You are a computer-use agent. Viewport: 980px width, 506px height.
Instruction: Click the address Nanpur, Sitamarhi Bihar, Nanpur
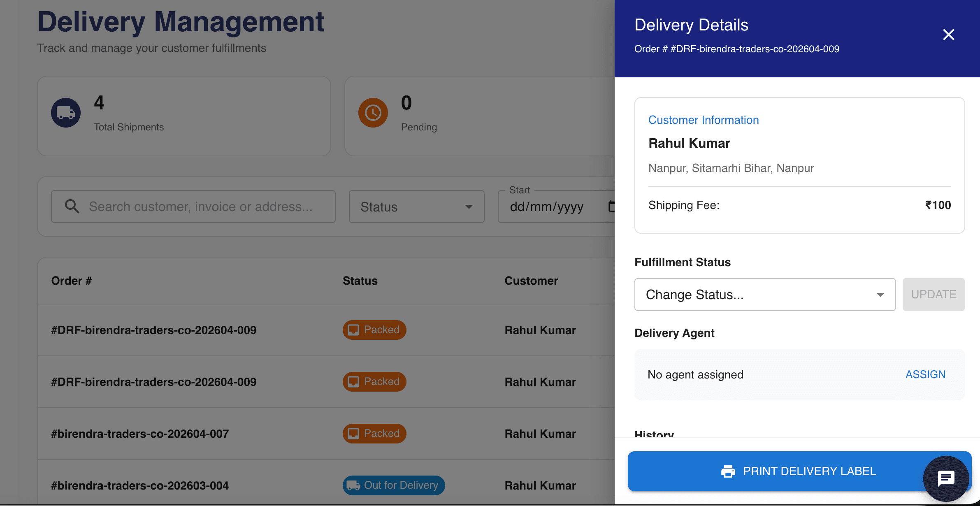tap(731, 168)
